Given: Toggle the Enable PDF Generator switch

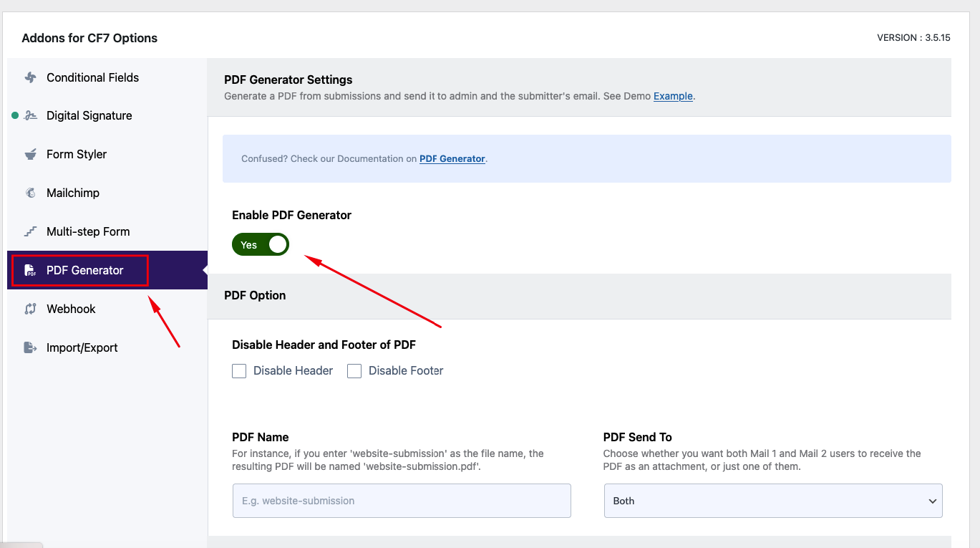Looking at the screenshot, I should [x=261, y=244].
